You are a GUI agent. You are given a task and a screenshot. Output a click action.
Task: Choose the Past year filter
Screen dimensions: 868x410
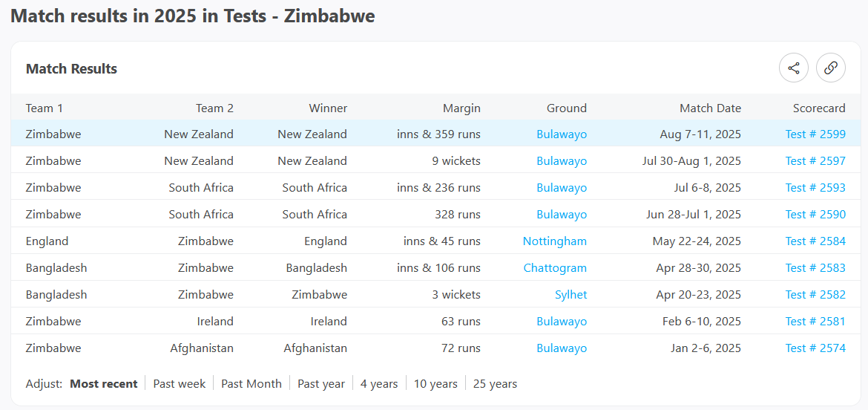point(321,384)
